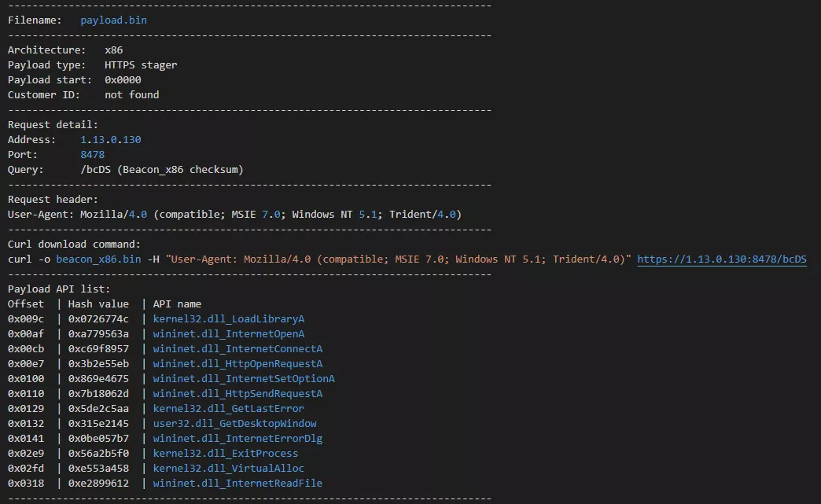Viewport: 821px width, 504px height.
Task: Click wininet.dll_InternetOpenA API name
Action: (x=228, y=334)
